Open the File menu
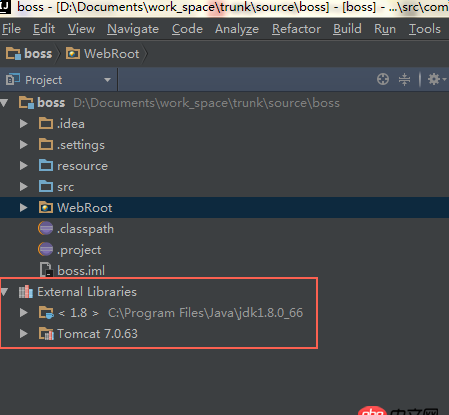449x415 pixels. 11,29
